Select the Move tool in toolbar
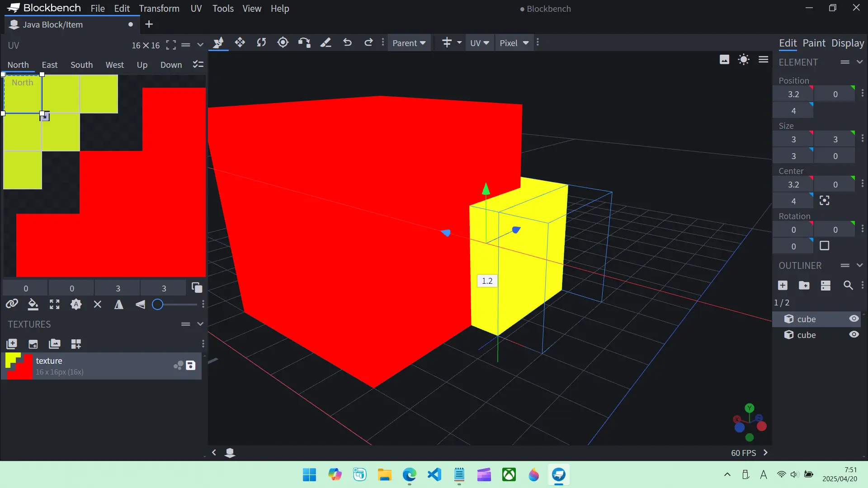 tap(240, 42)
